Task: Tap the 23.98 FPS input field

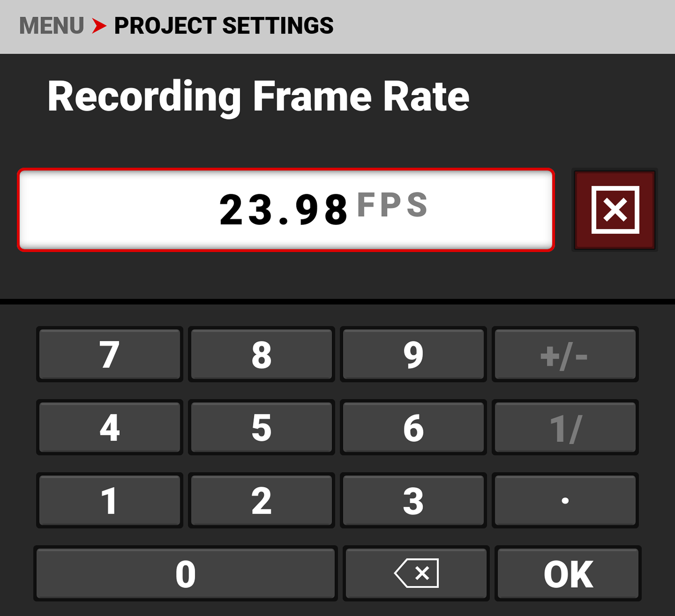Action: point(286,210)
